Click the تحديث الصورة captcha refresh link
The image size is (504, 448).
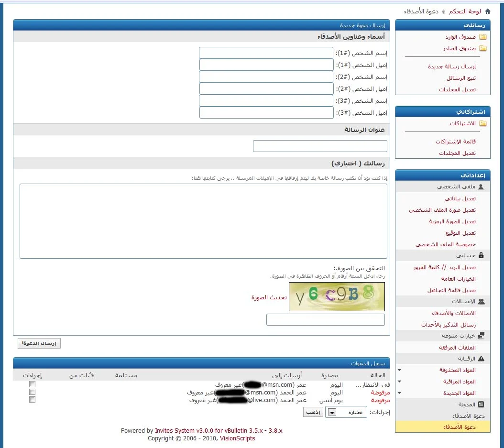tap(269, 297)
